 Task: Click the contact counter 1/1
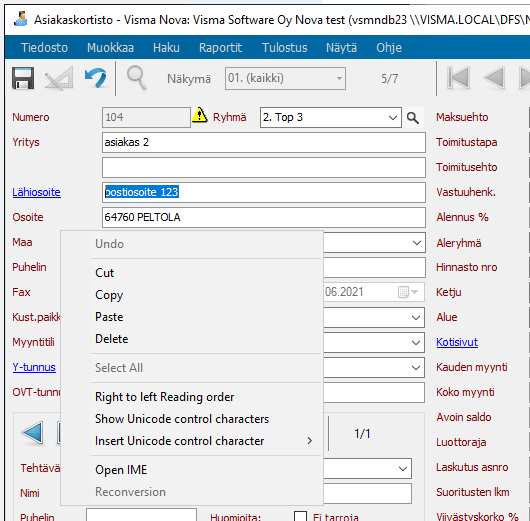(x=362, y=433)
